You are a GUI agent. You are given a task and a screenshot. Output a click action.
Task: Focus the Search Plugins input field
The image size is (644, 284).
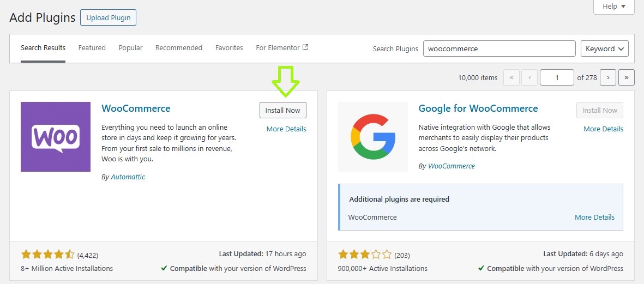click(499, 49)
